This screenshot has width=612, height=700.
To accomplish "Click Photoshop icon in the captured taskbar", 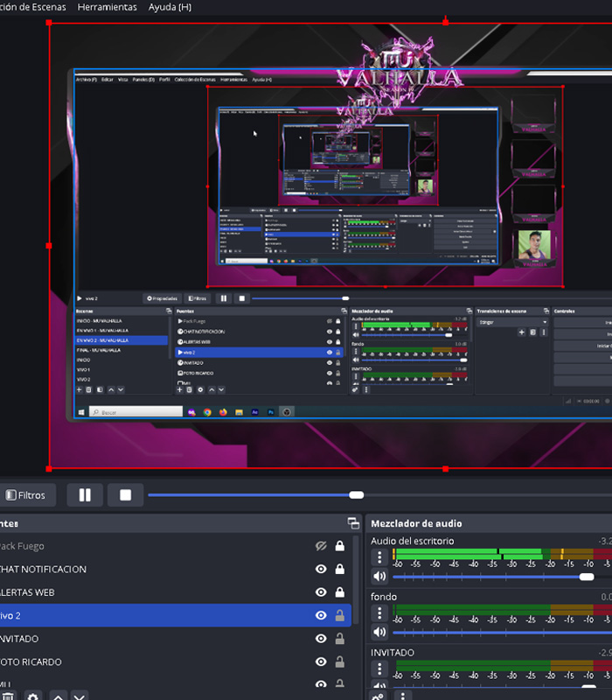I will click(271, 412).
